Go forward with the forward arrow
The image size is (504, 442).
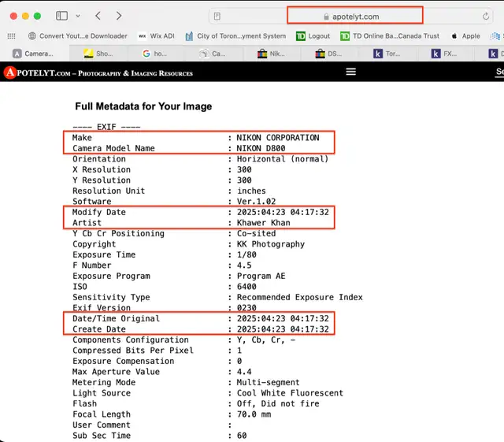[119, 16]
